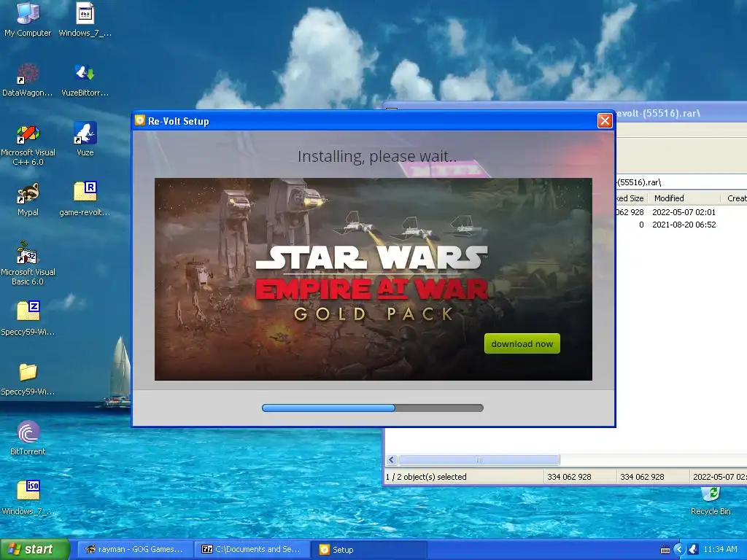The image size is (747, 560).
Task: Click the Vuze tray icon
Action: tap(693, 550)
